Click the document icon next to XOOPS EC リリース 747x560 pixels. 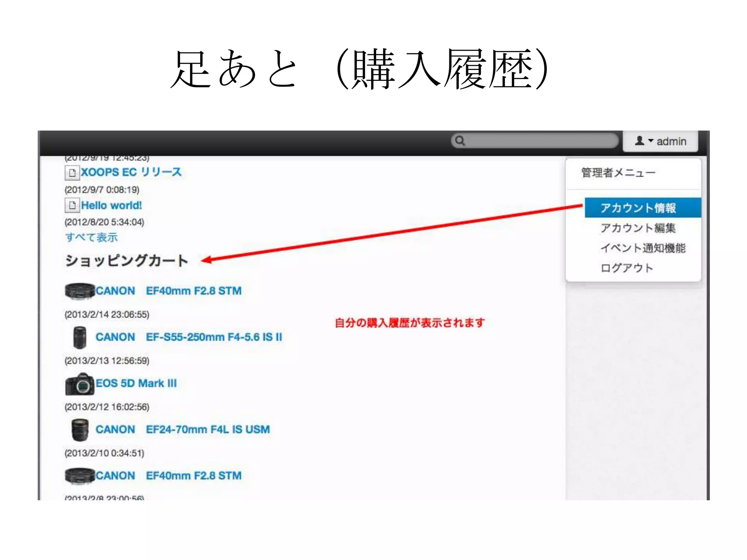tap(72, 172)
